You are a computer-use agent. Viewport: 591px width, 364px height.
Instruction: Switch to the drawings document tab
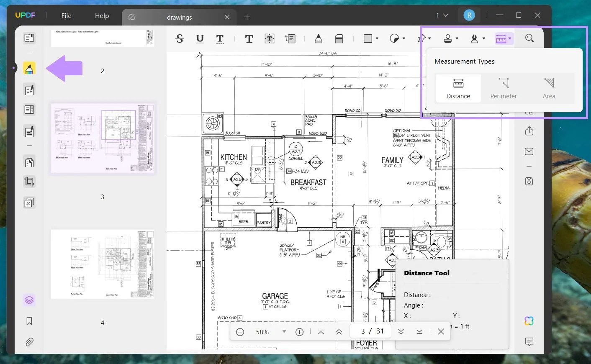pyautogui.click(x=179, y=17)
